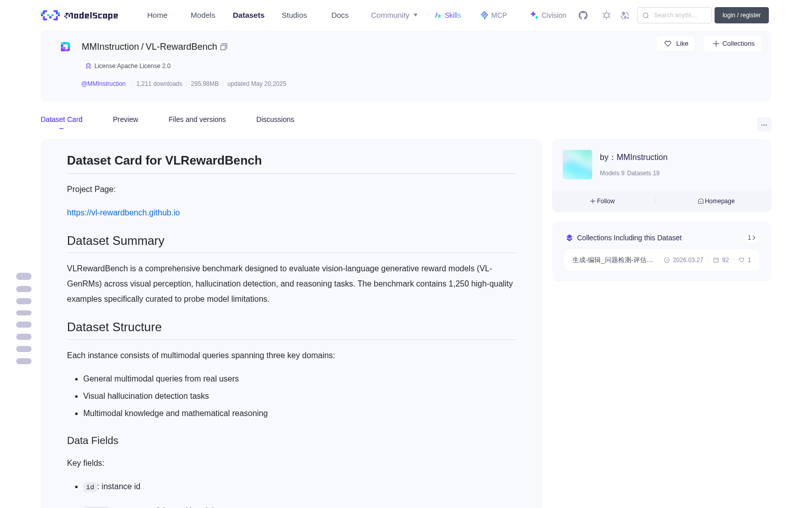Click the Dataset Structure heading

[x=114, y=327]
